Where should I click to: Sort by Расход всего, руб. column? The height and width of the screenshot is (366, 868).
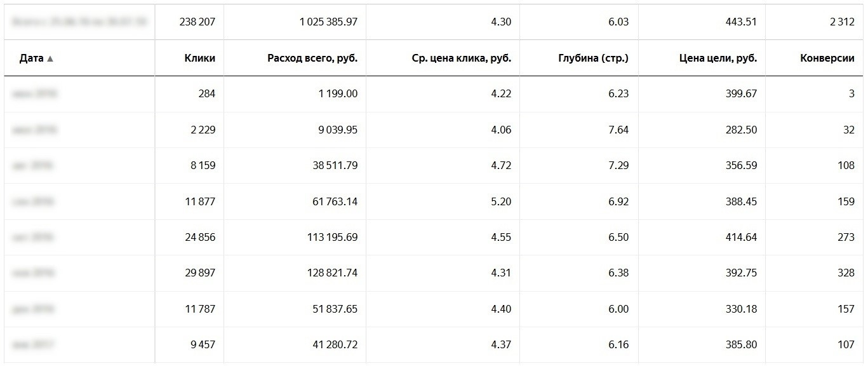click(x=312, y=58)
